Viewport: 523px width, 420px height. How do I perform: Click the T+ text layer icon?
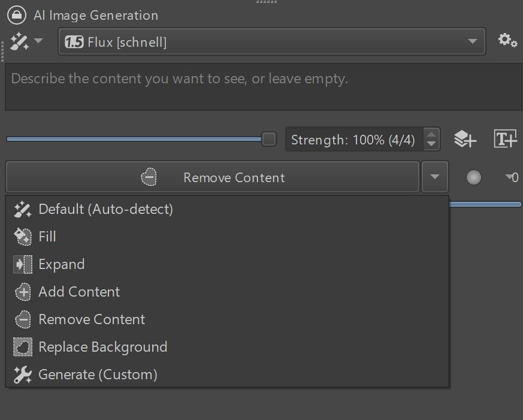(504, 138)
